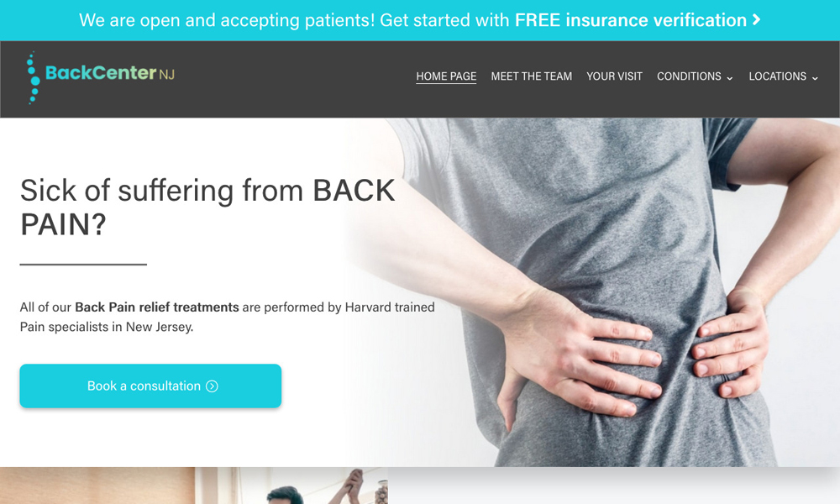Click the Book a consultation button
The height and width of the screenshot is (504, 840).
click(150, 386)
